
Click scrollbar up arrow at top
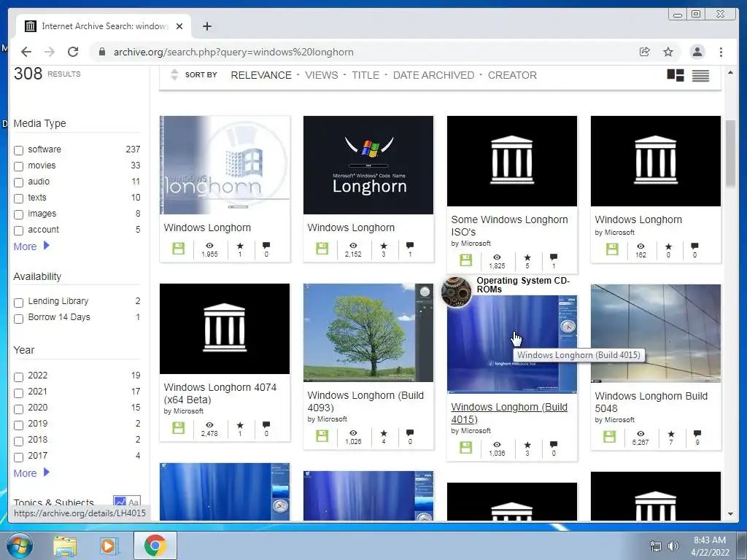[730, 72]
